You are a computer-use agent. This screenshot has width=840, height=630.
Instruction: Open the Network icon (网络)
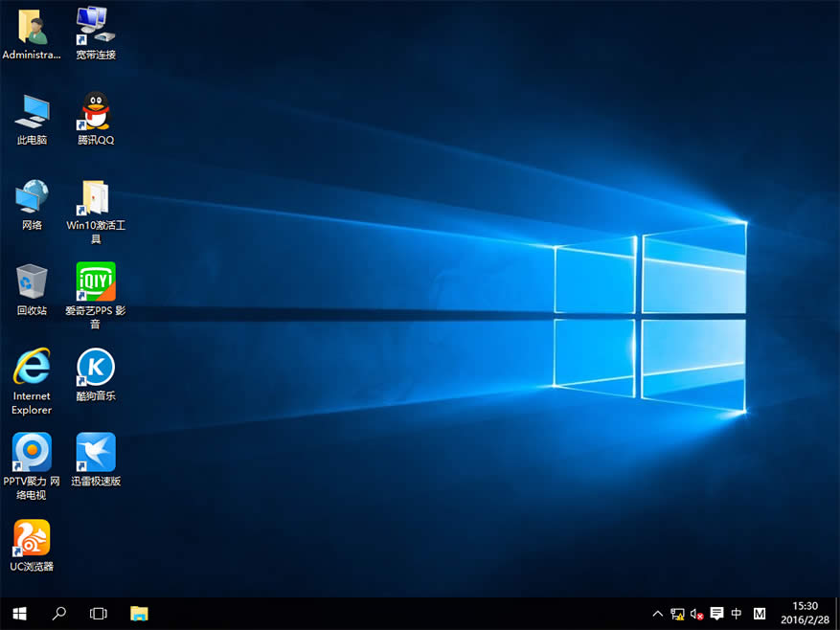point(32,195)
